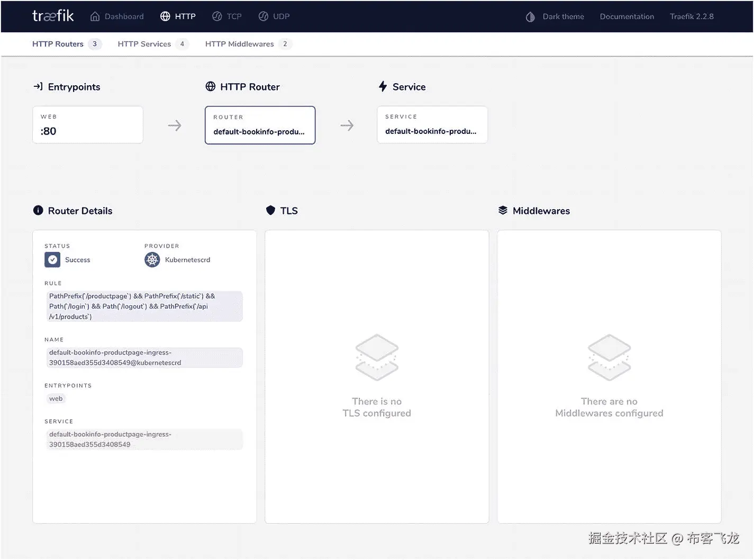Toggle the Dark theme option
The width and height of the screenshot is (754, 560).
[x=555, y=16]
